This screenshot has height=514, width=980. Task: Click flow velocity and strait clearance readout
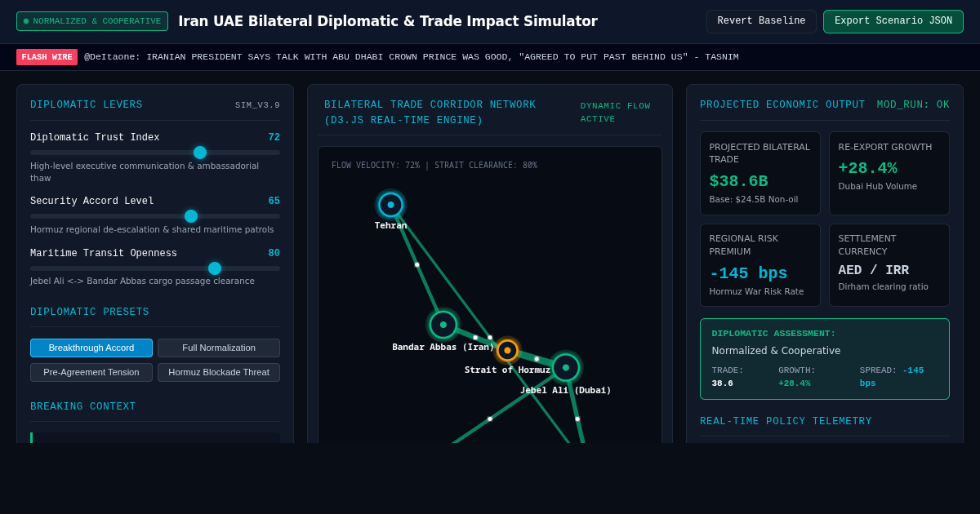click(x=434, y=166)
